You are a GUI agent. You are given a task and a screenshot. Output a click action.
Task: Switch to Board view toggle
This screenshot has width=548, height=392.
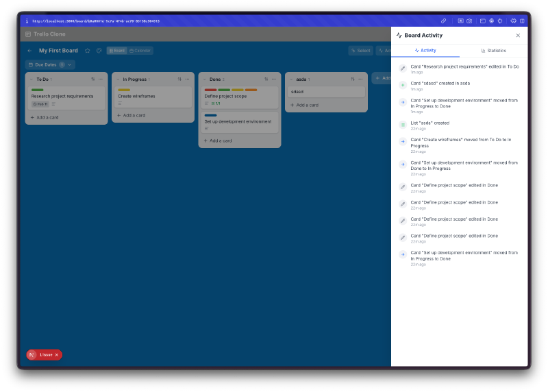[x=116, y=51]
